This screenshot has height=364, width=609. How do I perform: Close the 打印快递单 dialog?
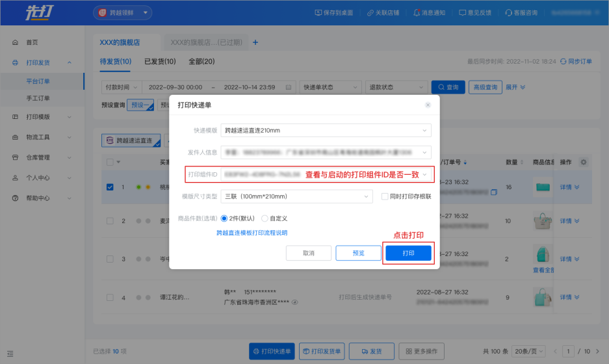tap(428, 105)
